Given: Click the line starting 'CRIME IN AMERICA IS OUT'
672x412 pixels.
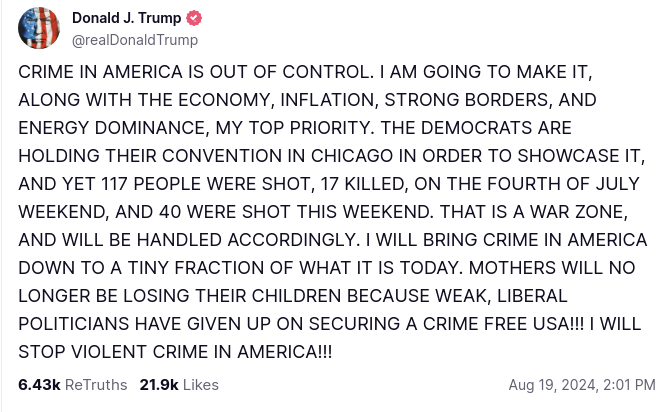Looking at the screenshot, I should [x=305, y=72].
